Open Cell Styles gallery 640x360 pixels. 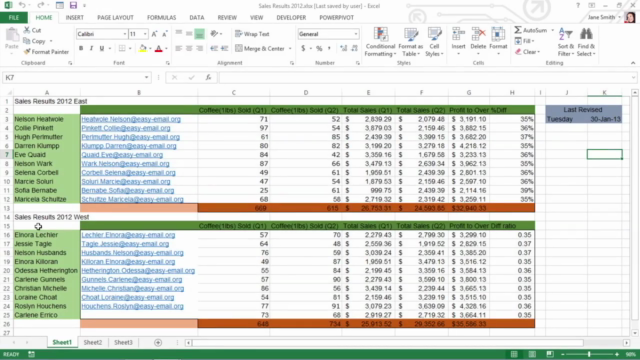point(434,42)
